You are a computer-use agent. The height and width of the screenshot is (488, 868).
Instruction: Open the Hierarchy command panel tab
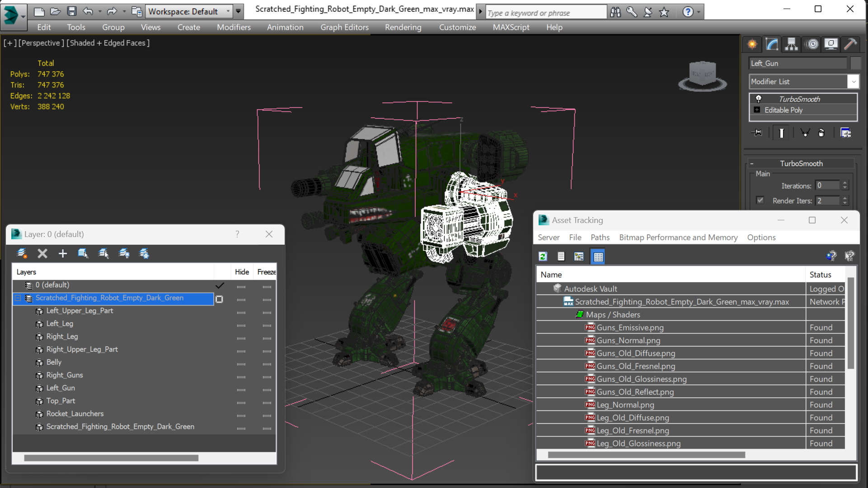(x=791, y=44)
